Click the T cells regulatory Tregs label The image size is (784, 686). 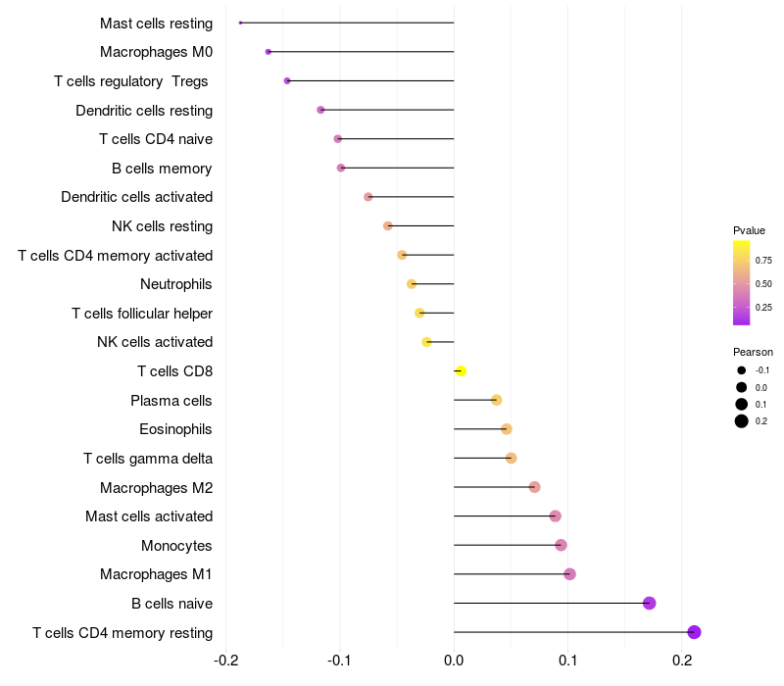tap(131, 81)
